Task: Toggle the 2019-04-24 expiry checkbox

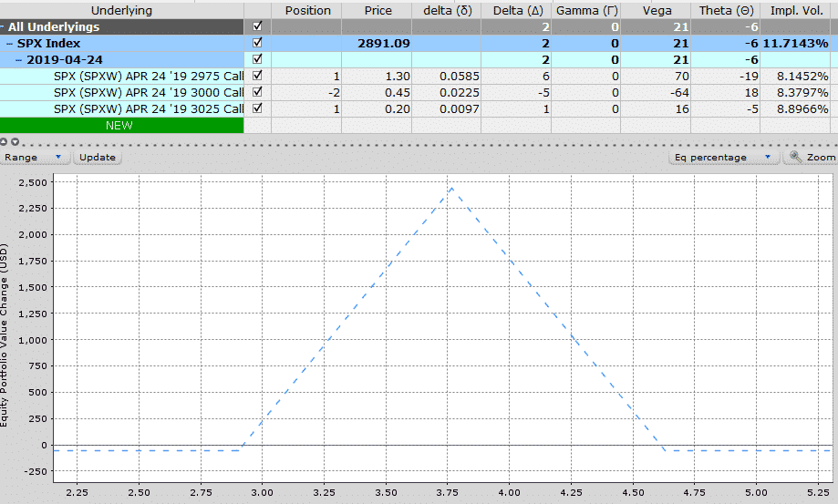Action: tap(257, 59)
